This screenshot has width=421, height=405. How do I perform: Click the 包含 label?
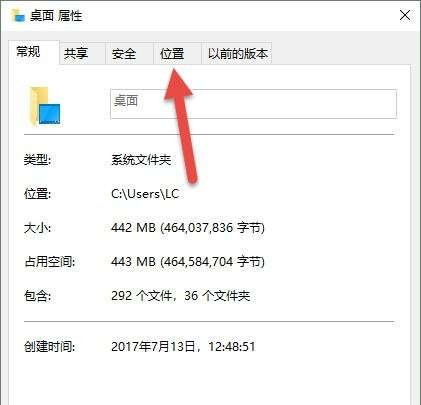click(x=37, y=295)
